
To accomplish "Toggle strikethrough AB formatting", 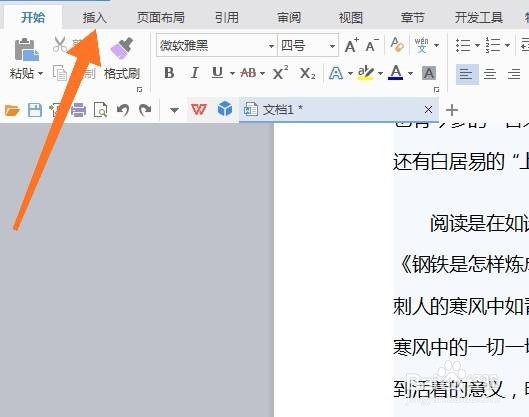I will pyautogui.click(x=248, y=73).
